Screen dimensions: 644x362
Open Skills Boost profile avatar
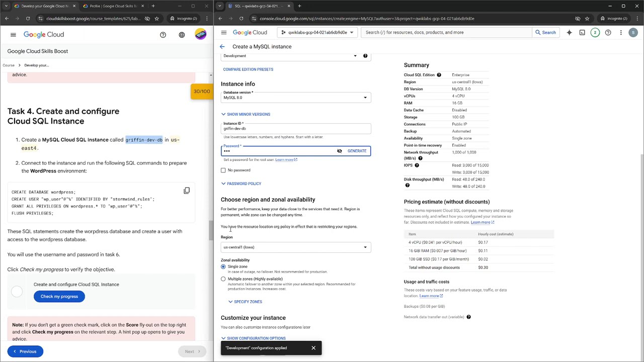(200, 35)
